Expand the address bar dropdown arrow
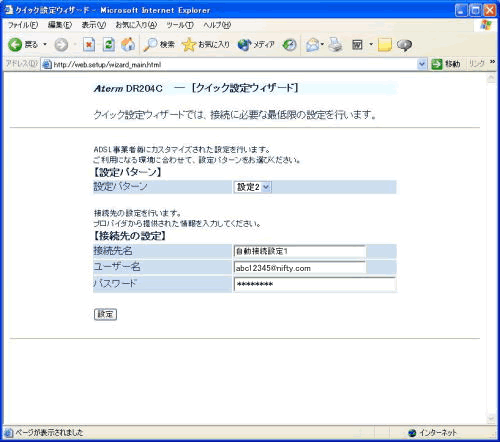 (x=422, y=64)
